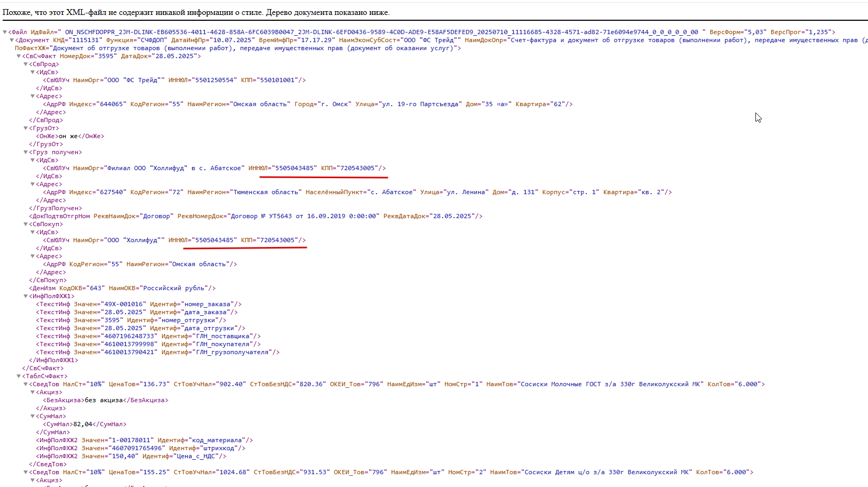Click ИнфПолФХЖ2 цена_с_НДС 150,40 line
868x487 pixels.
click(131, 456)
